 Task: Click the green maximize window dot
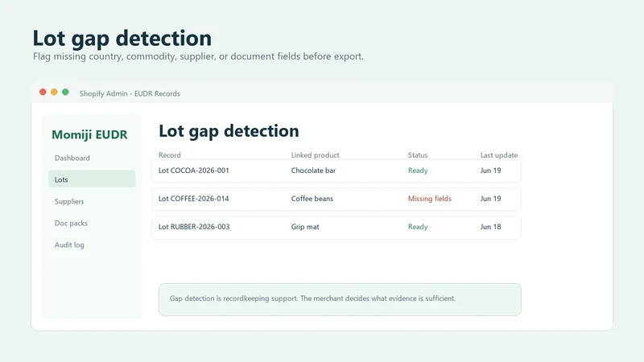(x=65, y=92)
